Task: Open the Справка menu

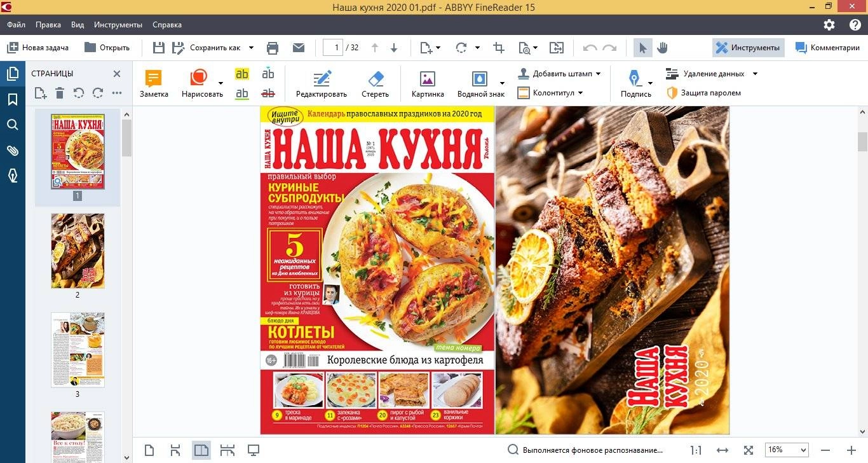Action: (x=167, y=25)
